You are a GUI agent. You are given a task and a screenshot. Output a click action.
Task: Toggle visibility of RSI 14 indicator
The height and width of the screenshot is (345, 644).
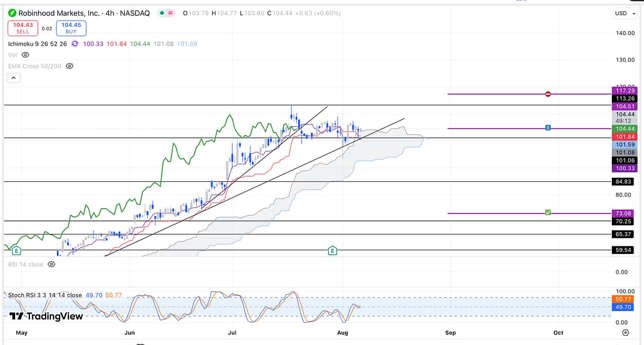(52, 264)
